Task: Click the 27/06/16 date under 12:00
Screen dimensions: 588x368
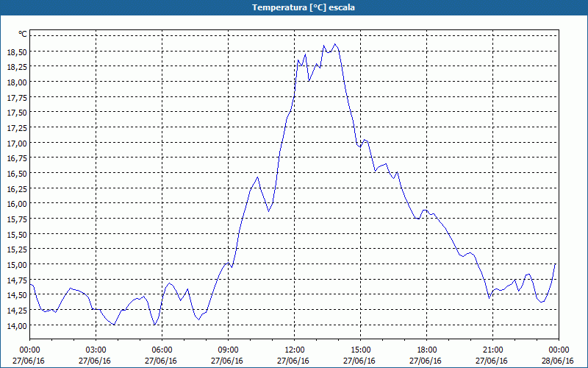Action: (293, 361)
